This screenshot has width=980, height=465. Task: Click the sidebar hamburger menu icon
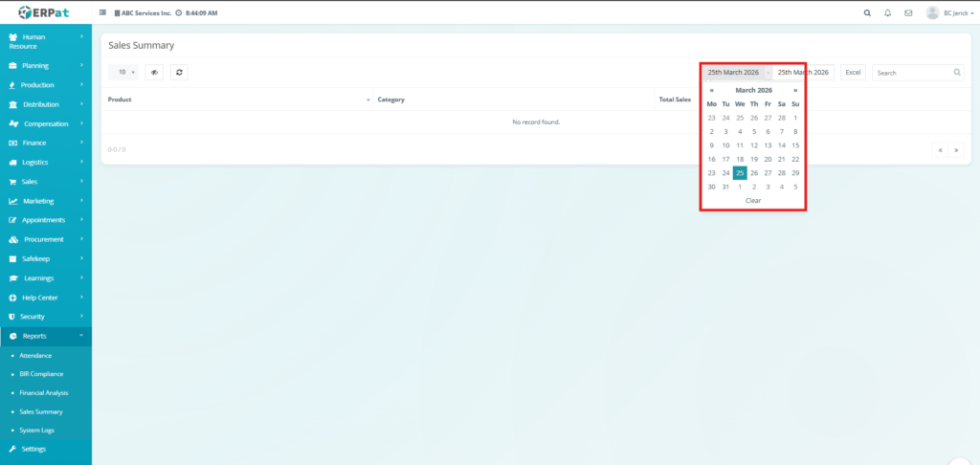coord(103,13)
